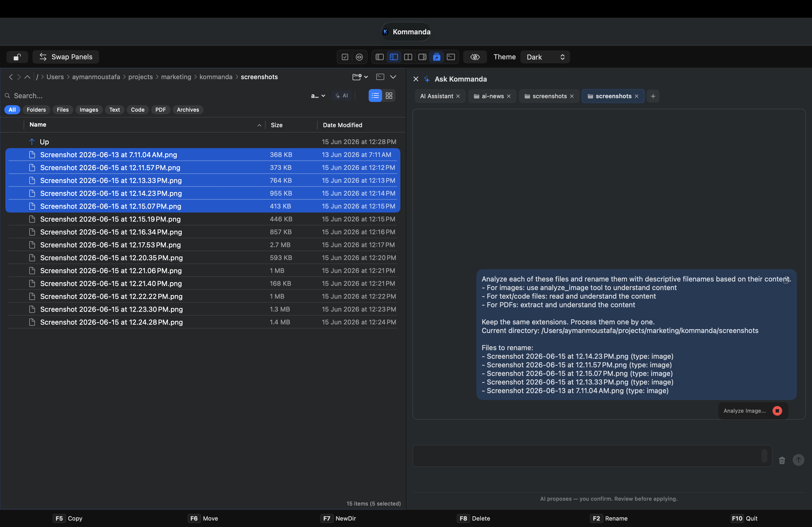Expand the path bar chevron menu
This screenshot has width=812, height=527.
tap(393, 77)
